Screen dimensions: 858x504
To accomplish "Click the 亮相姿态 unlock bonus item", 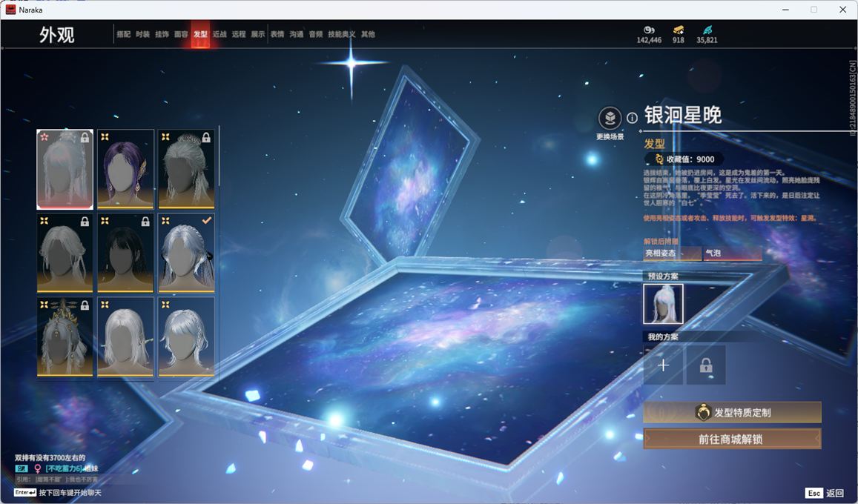I will [672, 253].
